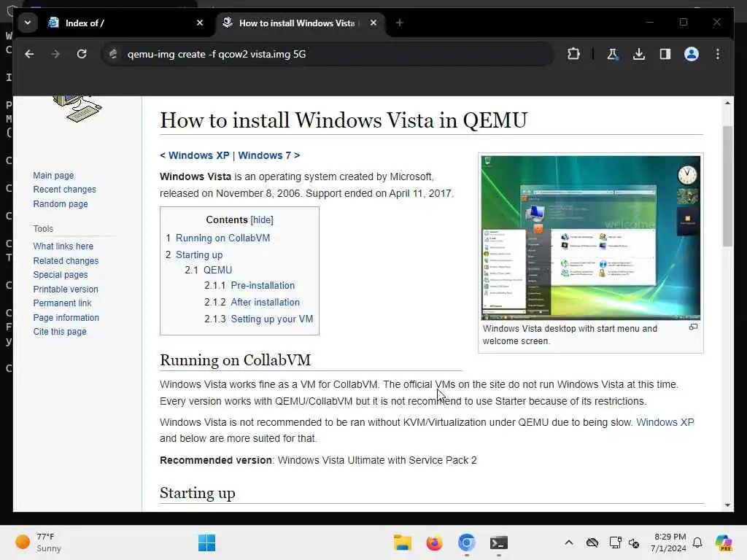Open the Downloads tray icon
This screenshot has width=747, height=560.
(639, 54)
